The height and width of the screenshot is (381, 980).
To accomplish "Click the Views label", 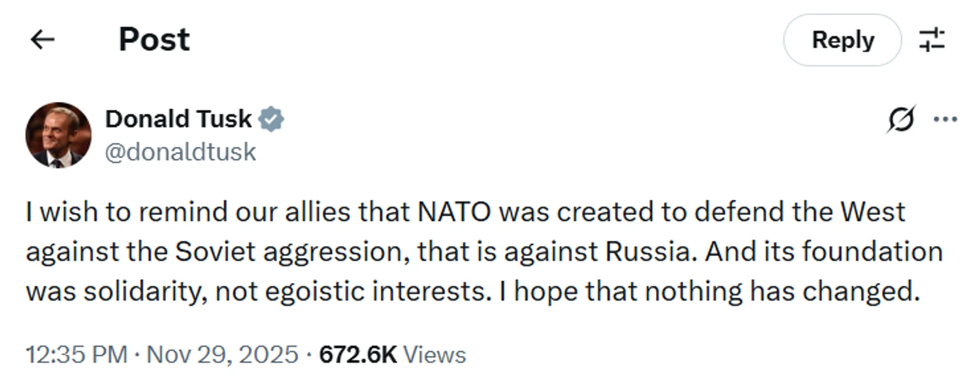I will tap(434, 355).
